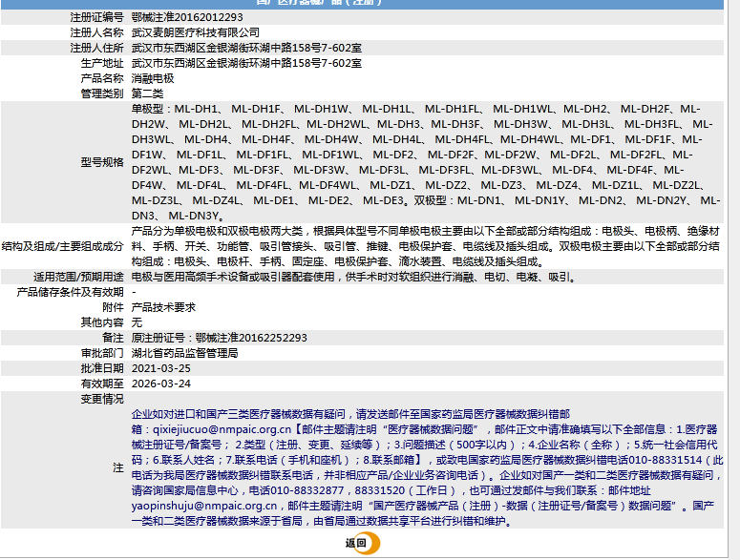The image size is (740, 560).
Task: Click model text 双极型：ML-DN1
Action: 457,200
